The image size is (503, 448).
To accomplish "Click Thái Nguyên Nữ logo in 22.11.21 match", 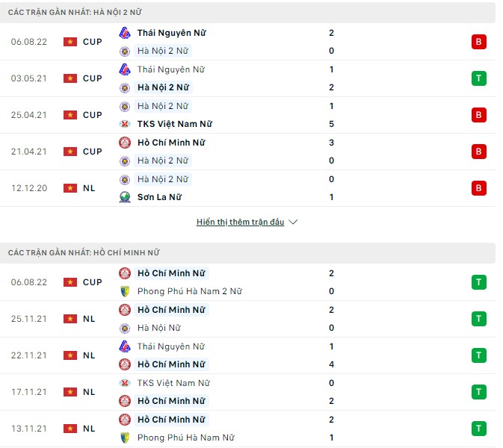I will pos(125,346).
